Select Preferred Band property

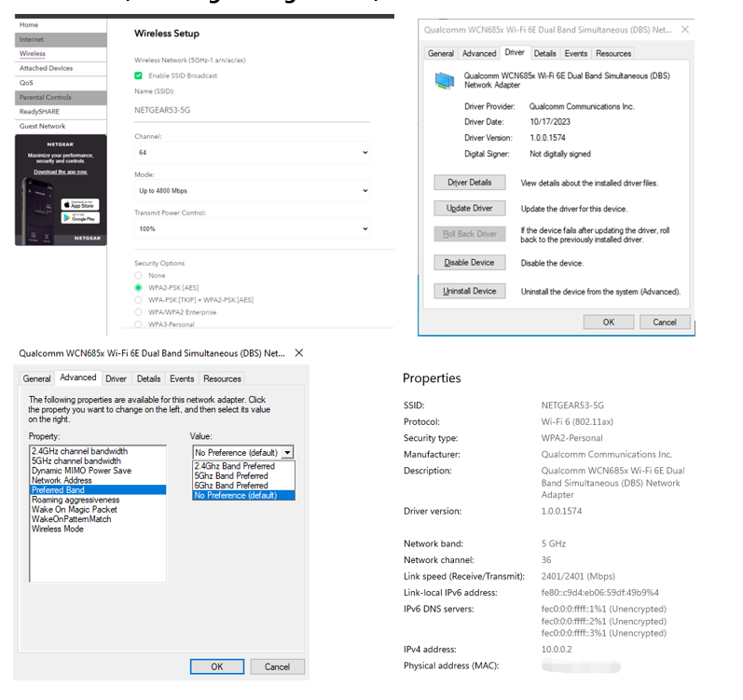tap(98, 490)
